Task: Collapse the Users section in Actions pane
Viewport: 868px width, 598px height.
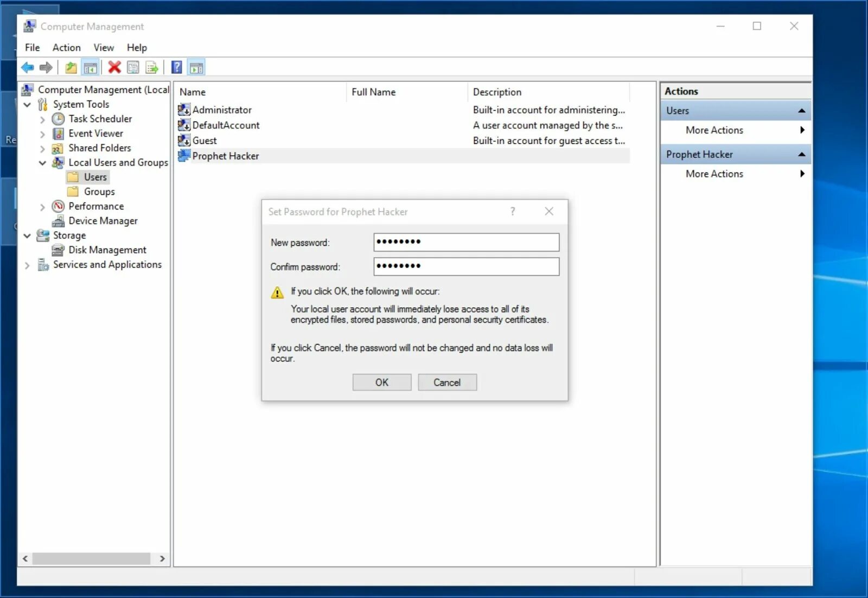Action: tap(802, 110)
